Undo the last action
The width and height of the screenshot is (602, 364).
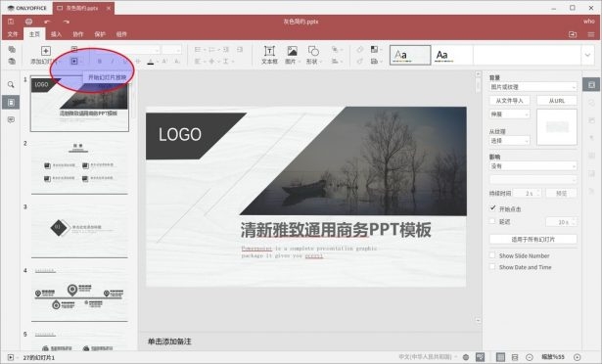click(x=47, y=22)
